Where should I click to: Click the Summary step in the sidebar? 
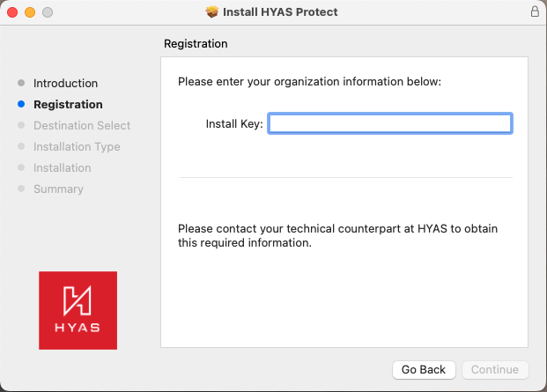pos(58,189)
